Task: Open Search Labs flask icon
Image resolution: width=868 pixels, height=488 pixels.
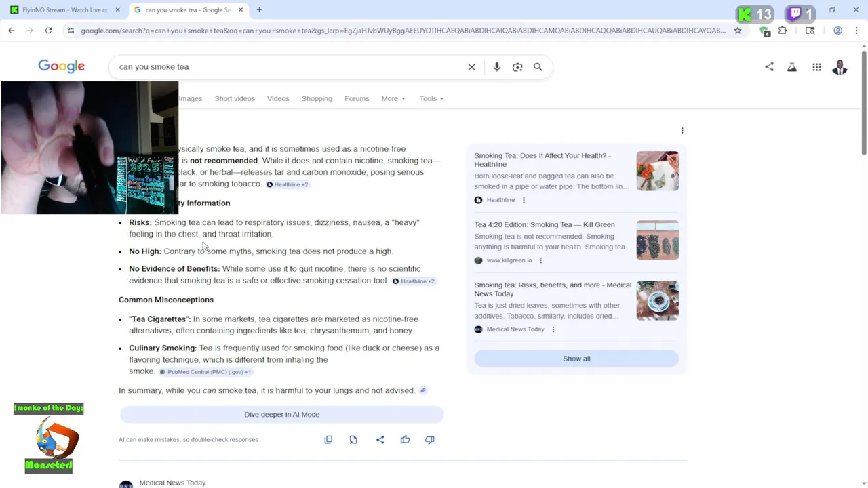Action: click(792, 67)
